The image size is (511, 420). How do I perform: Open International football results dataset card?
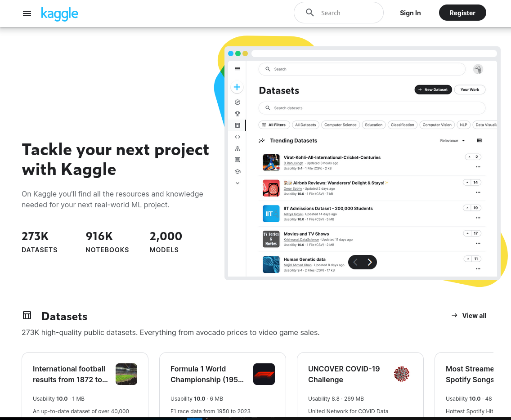tap(85, 384)
